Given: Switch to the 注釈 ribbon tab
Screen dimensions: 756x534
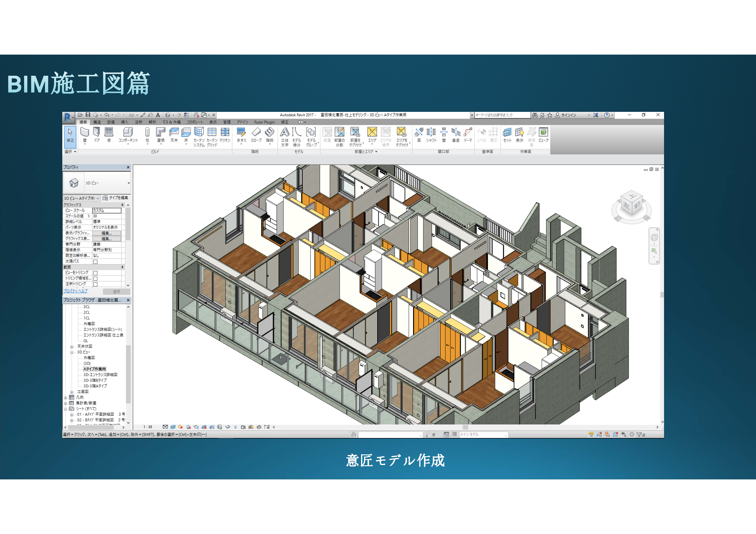Looking at the screenshot, I should [138, 122].
